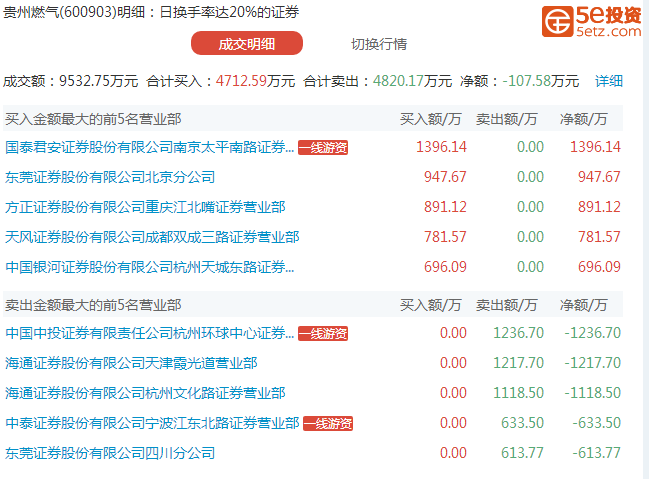Click sell amount 1118.50 in 杭州文化路 row
The image size is (649, 479).
518,393
